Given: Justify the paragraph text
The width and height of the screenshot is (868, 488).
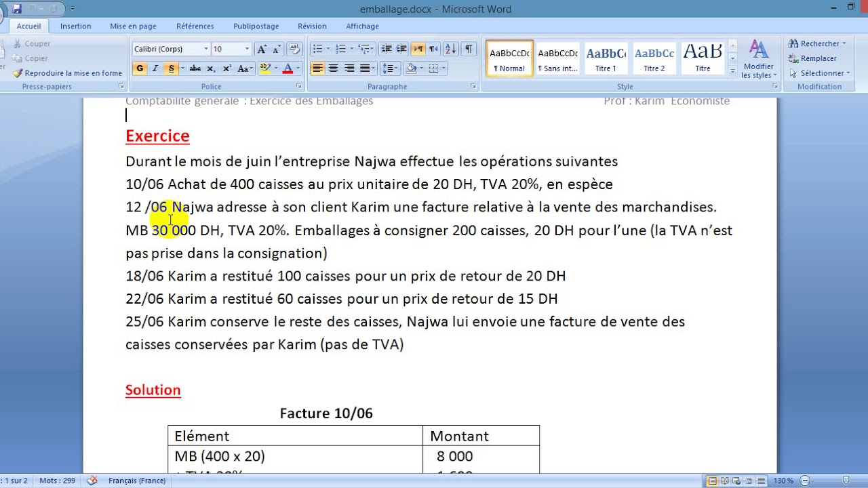Looking at the screenshot, I should click(365, 68).
